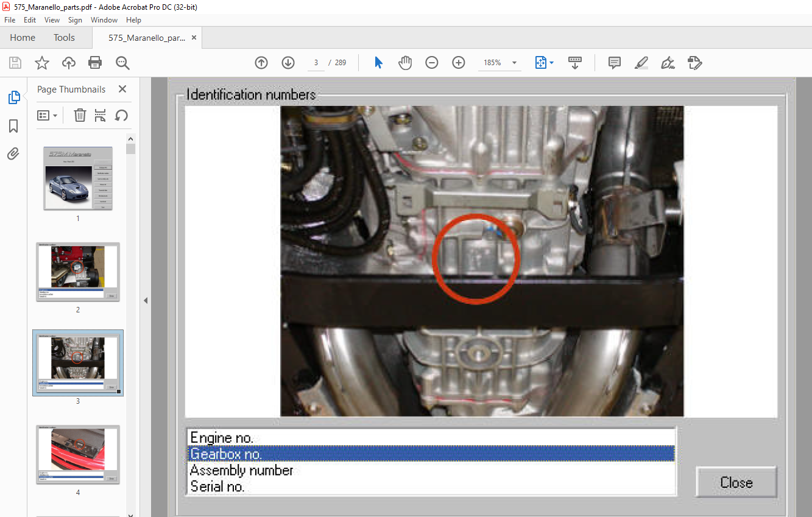Open the File menu
This screenshot has height=517, width=812.
(10, 20)
